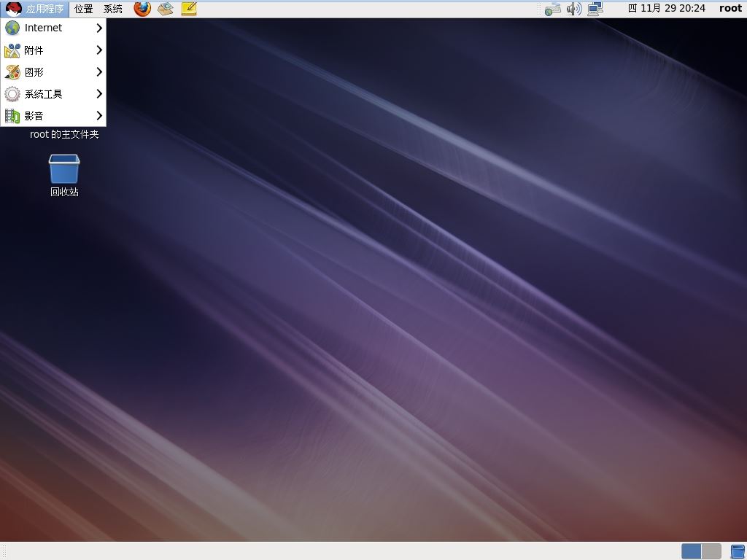The width and height of the screenshot is (747, 560).
Task: Click the show desktop handle bottom-left
Action: click(4, 551)
